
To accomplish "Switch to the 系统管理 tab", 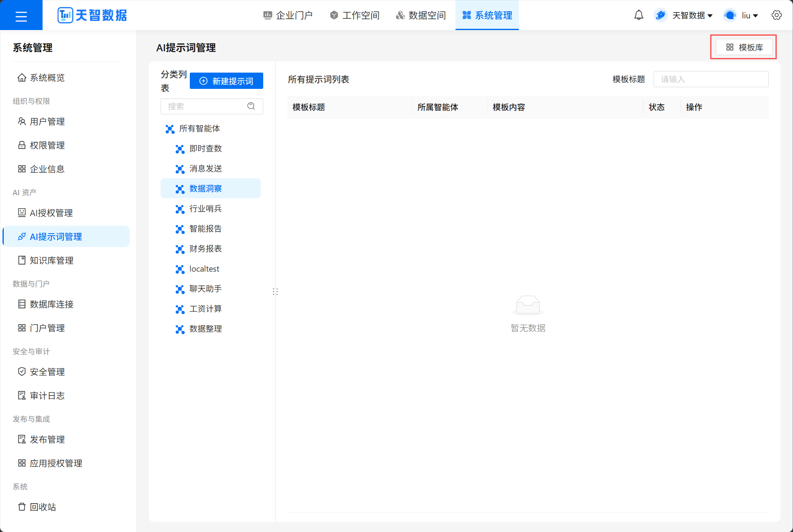I will (x=487, y=15).
